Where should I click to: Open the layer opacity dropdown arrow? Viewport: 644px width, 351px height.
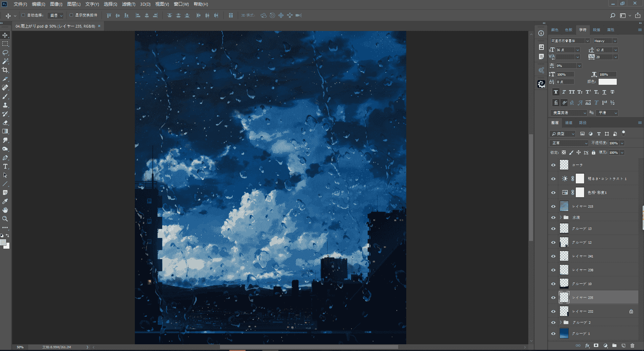(622, 143)
